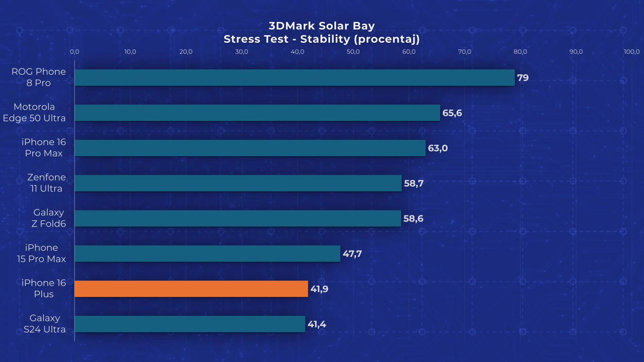Click the value "58,7"

click(413, 184)
